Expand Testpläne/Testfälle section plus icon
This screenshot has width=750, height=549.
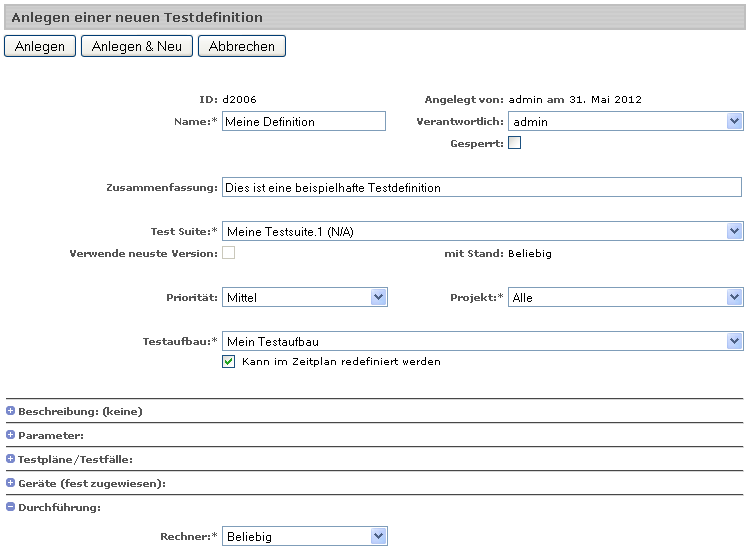tap(11, 459)
